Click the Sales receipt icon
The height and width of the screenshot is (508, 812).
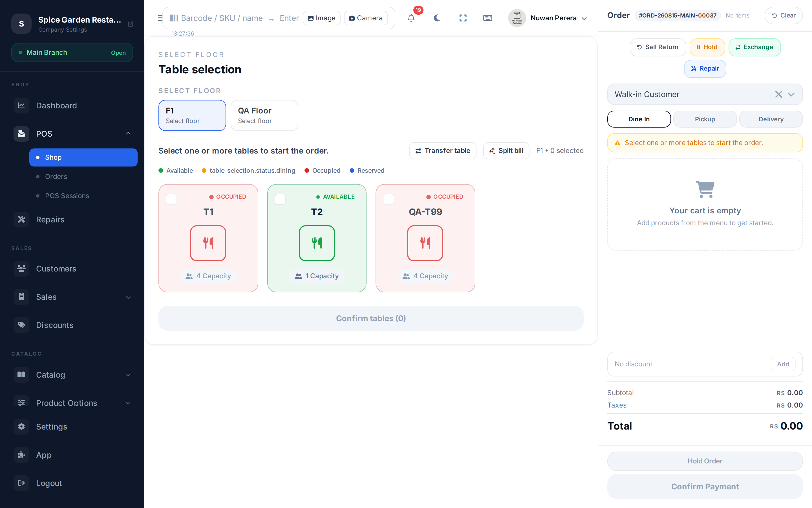(x=21, y=297)
